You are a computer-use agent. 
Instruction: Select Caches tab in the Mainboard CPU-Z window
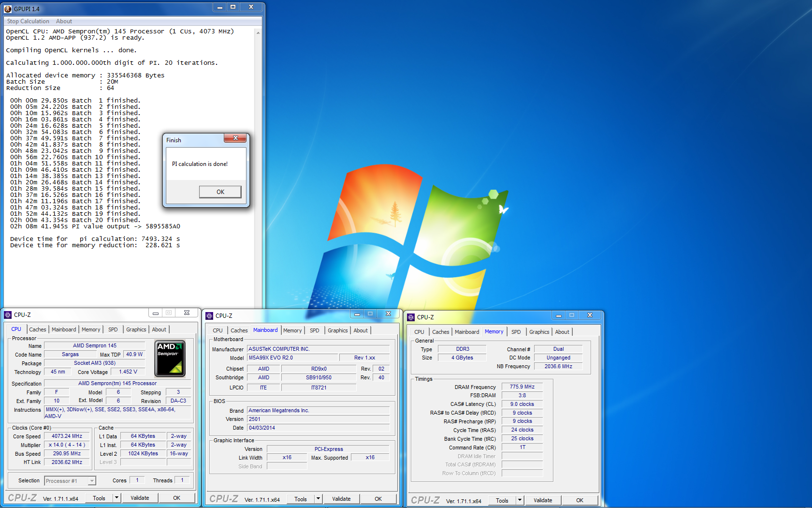[x=239, y=330]
